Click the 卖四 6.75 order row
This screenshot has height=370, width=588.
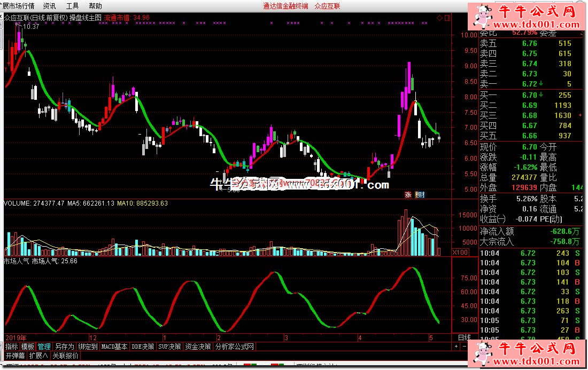[x=526, y=53]
